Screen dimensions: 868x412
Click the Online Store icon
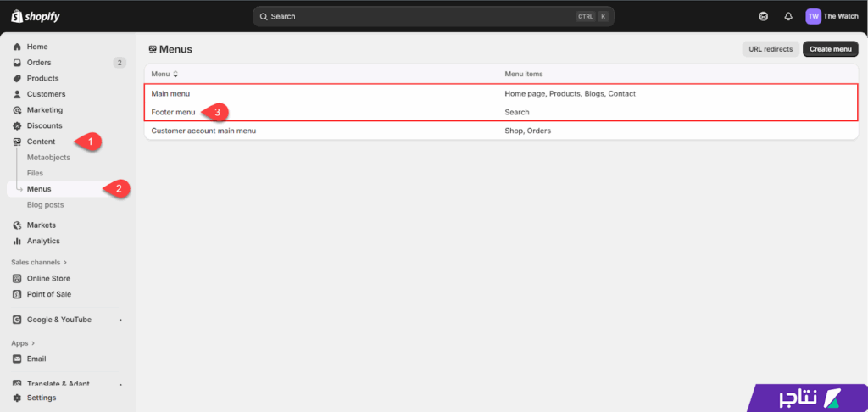17,278
